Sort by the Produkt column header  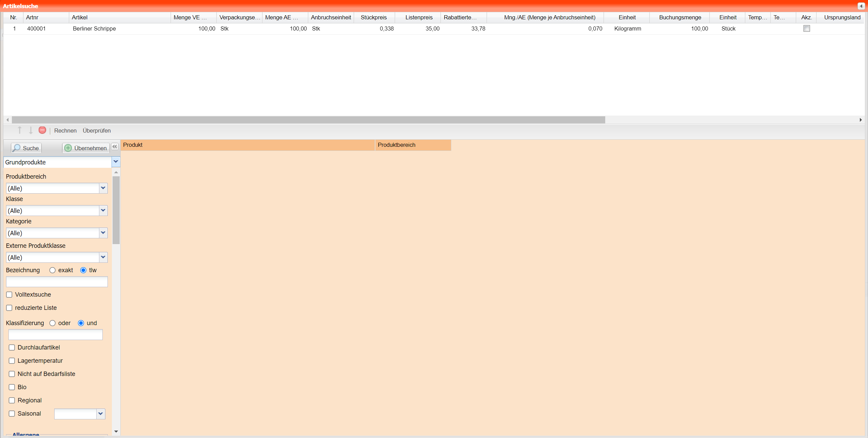click(x=248, y=145)
